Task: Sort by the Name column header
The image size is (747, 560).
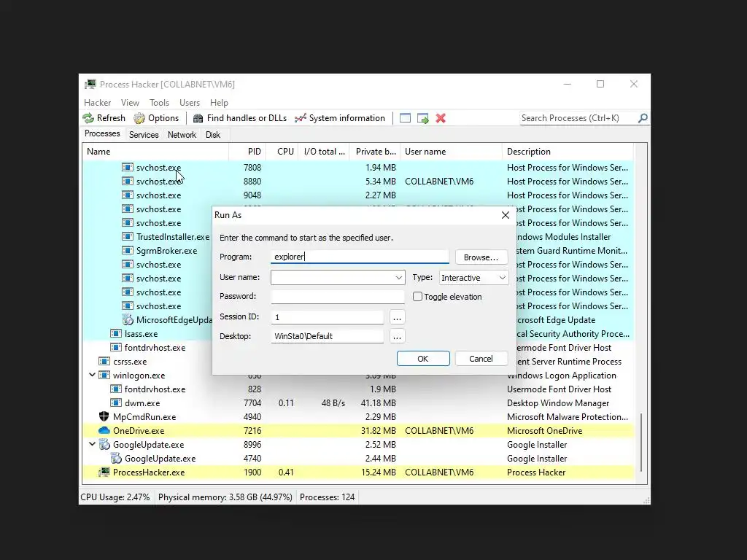Action: coord(156,152)
